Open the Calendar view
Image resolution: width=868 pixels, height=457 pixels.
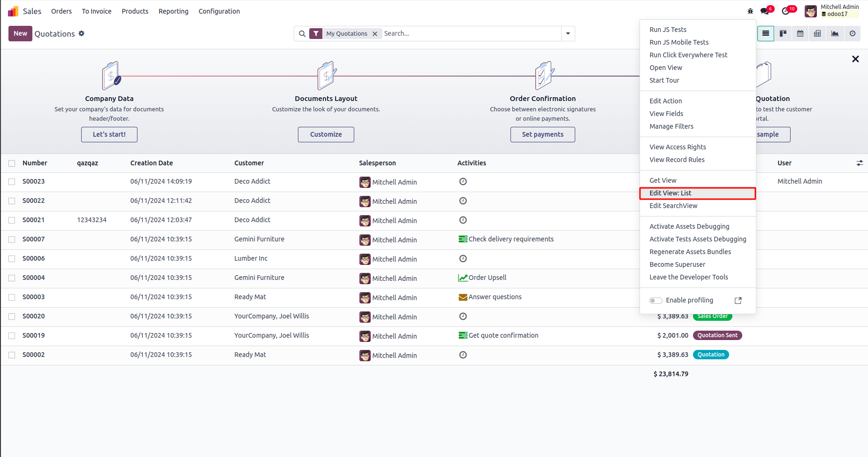tap(800, 33)
